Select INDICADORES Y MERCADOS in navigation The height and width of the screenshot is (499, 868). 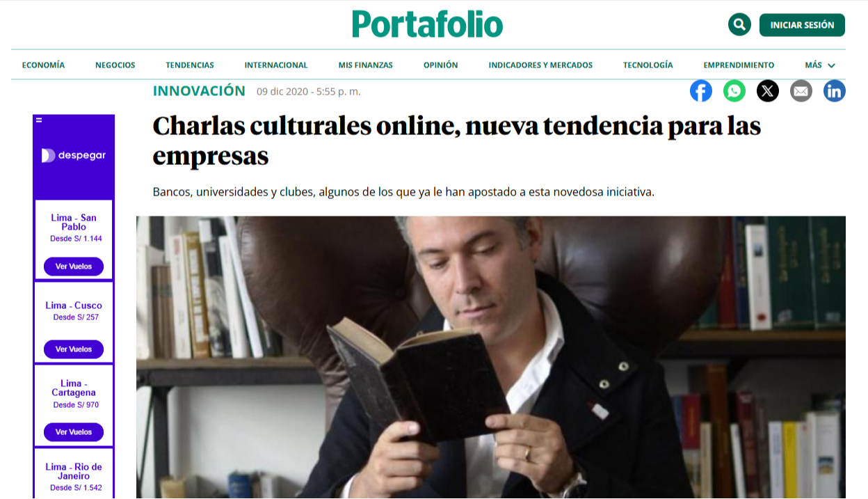pyautogui.click(x=540, y=65)
